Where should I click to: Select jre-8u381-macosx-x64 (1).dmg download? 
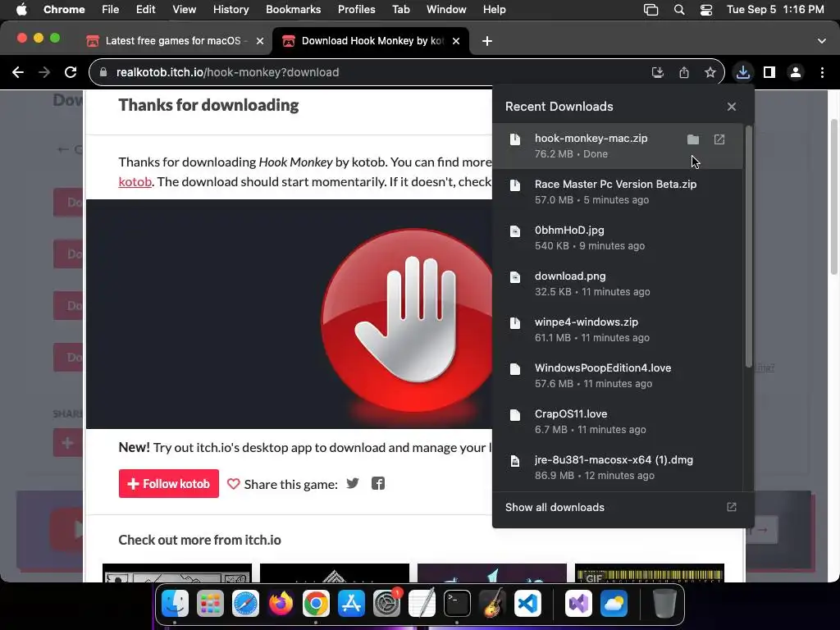pos(617,468)
